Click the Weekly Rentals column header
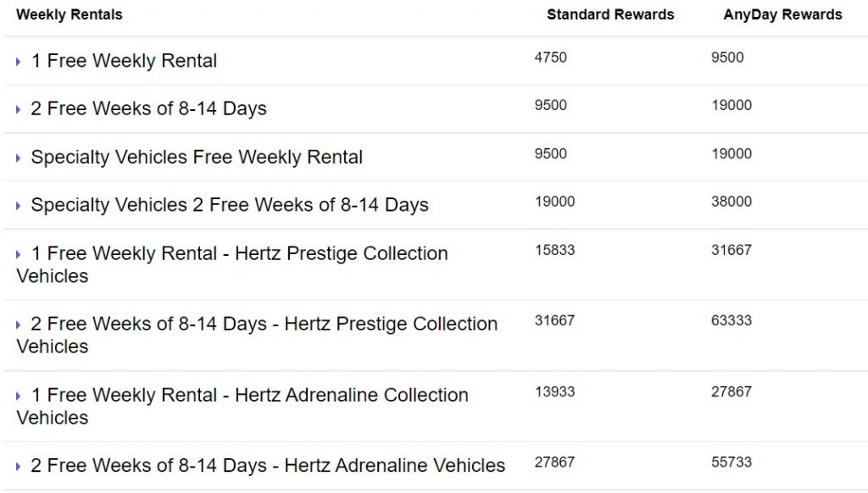The width and height of the screenshot is (868, 493). click(x=70, y=14)
